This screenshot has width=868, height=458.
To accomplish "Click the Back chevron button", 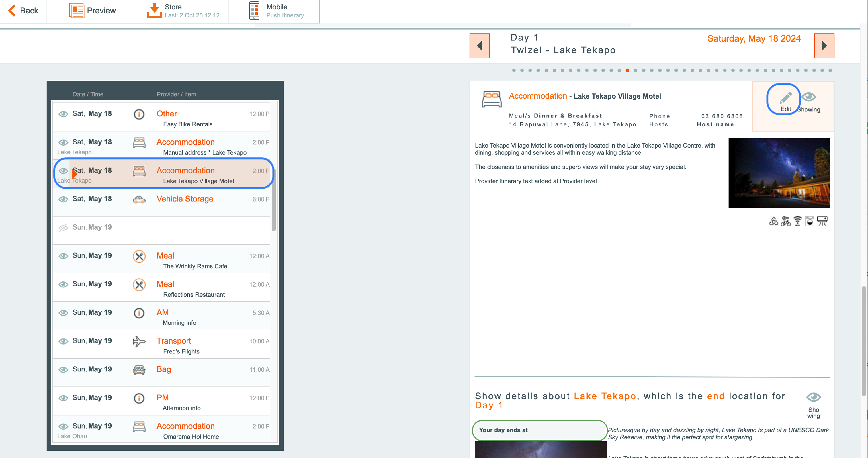I will [x=12, y=11].
